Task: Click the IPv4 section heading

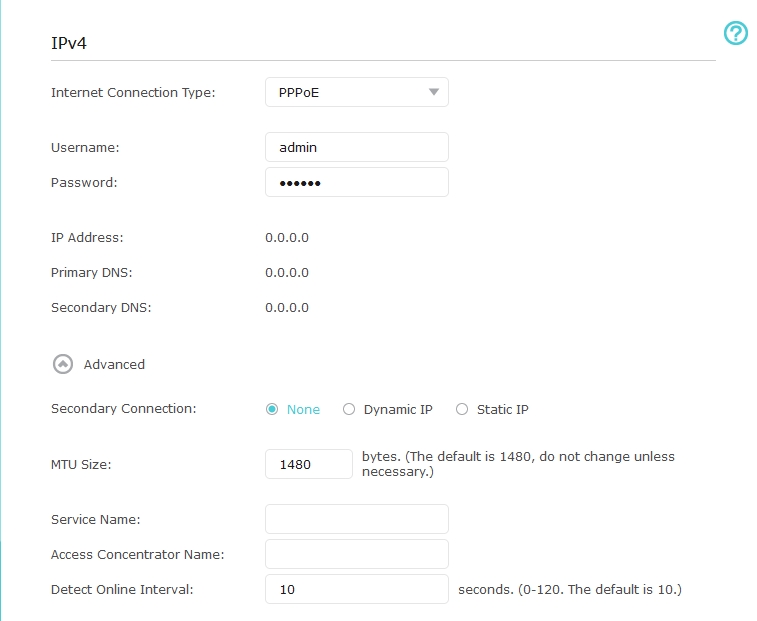Action: [70, 44]
